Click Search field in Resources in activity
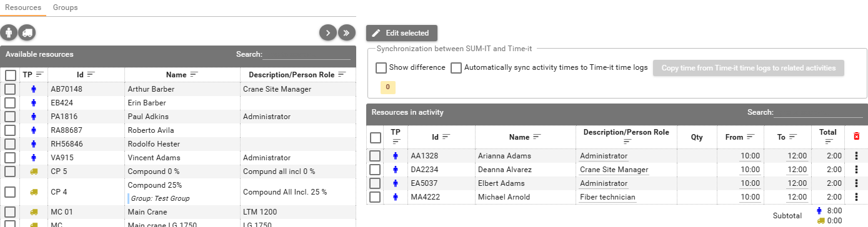Viewport: 868px width, 227px height. point(817,112)
